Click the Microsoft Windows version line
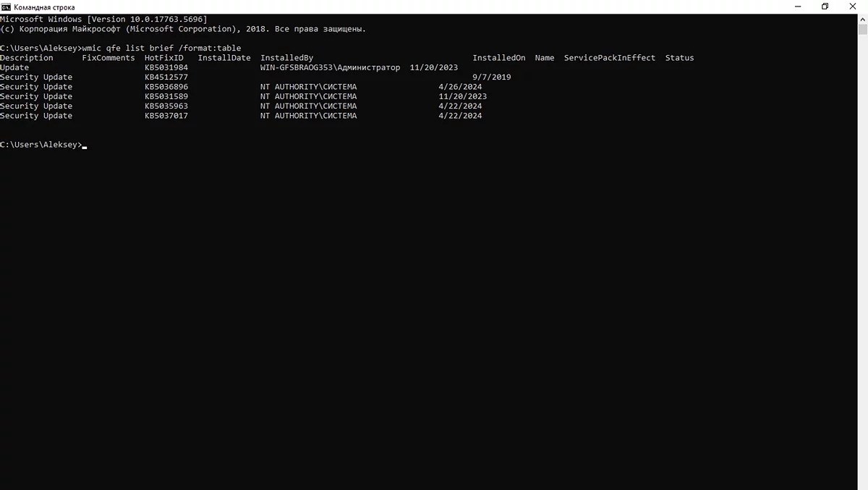The width and height of the screenshot is (868, 490). (x=103, y=19)
